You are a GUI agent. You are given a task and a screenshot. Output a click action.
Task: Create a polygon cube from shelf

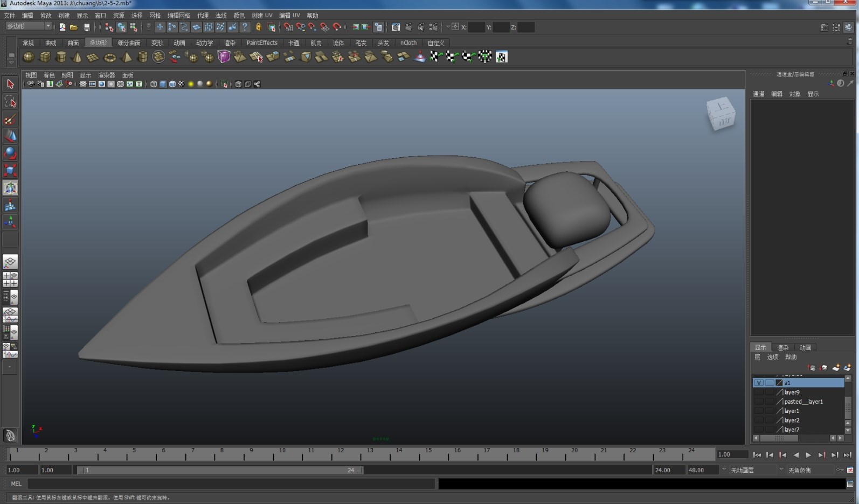[x=45, y=57]
